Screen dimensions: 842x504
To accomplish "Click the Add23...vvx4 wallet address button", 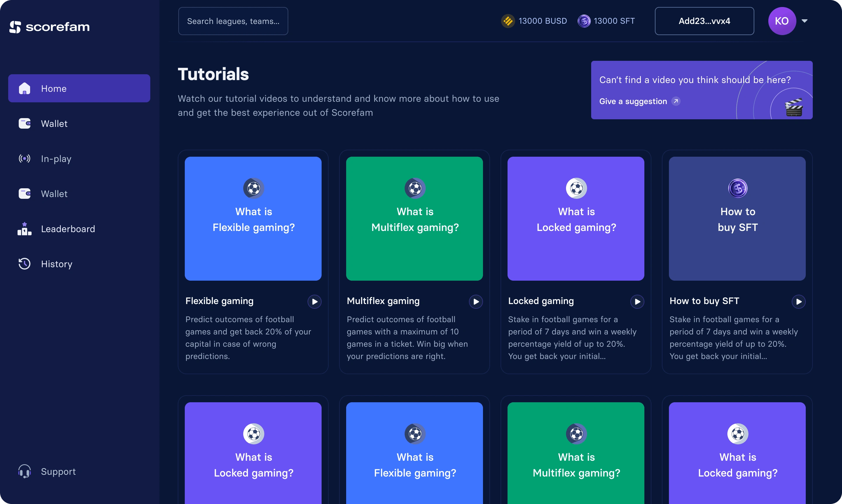I will pos(704,21).
